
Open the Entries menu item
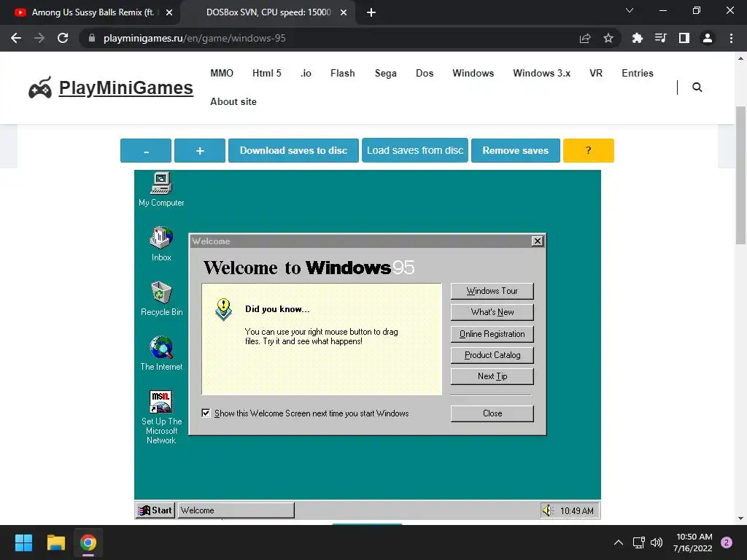coord(638,74)
